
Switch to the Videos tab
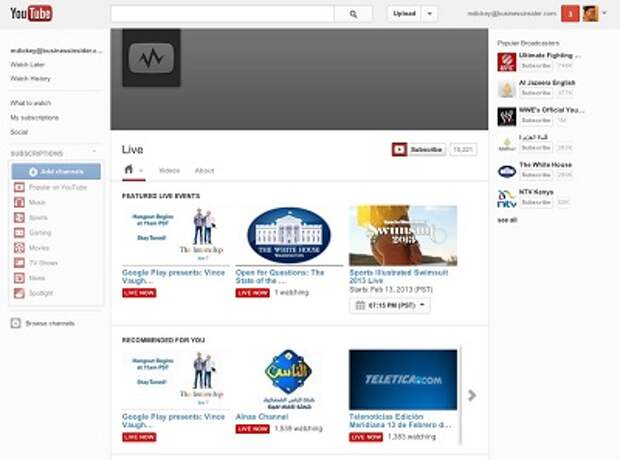tap(169, 170)
